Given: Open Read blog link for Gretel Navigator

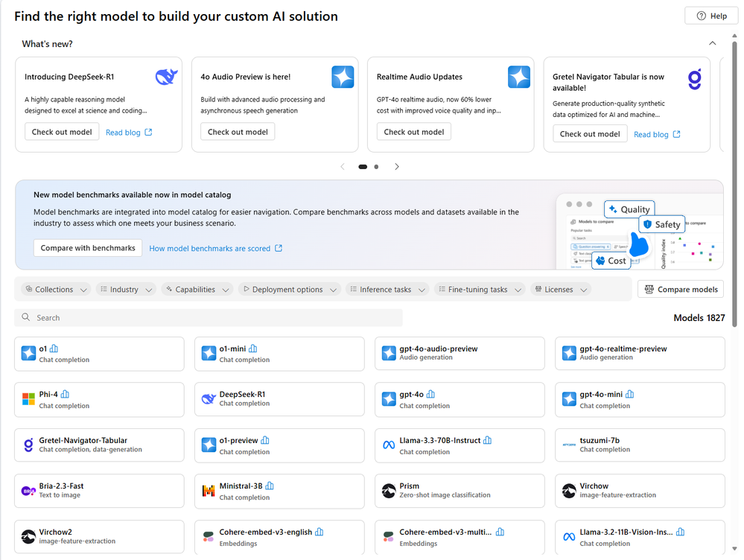Looking at the screenshot, I should point(657,134).
